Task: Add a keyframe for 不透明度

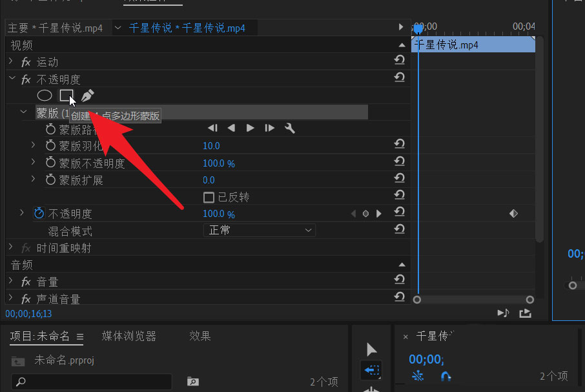Action: click(x=365, y=213)
